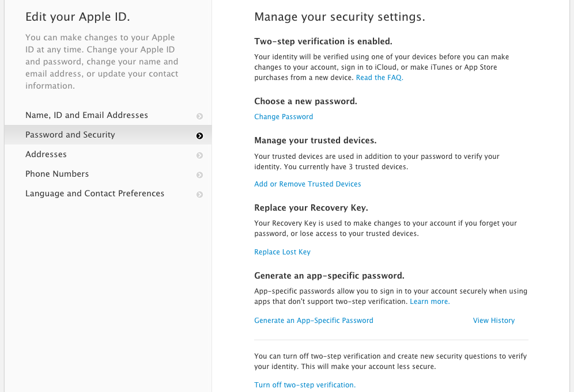574x392 pixels.
Task: Click Generate an App-Specific Password
Action: click(314, 321)
